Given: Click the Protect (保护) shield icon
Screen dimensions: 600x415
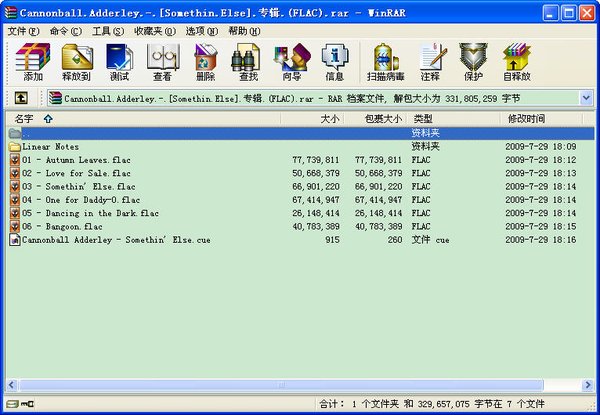Looking at the screenshot, I should (x=473, y=62).
